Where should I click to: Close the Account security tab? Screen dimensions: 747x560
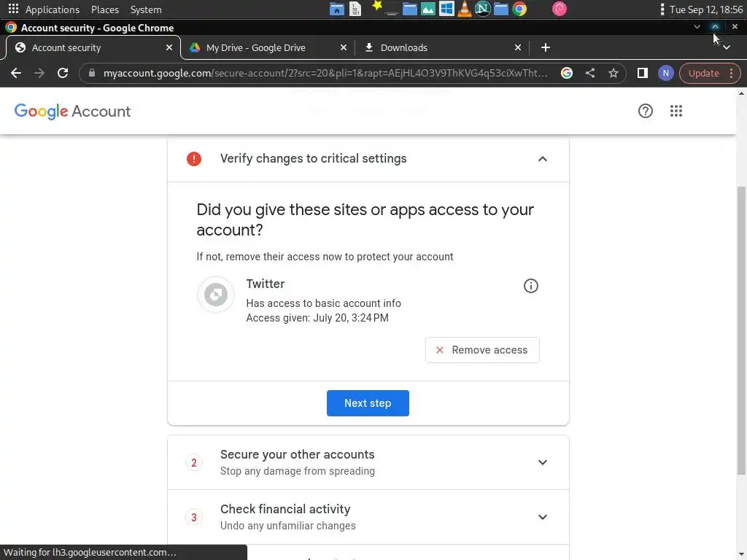coord(169,47)
